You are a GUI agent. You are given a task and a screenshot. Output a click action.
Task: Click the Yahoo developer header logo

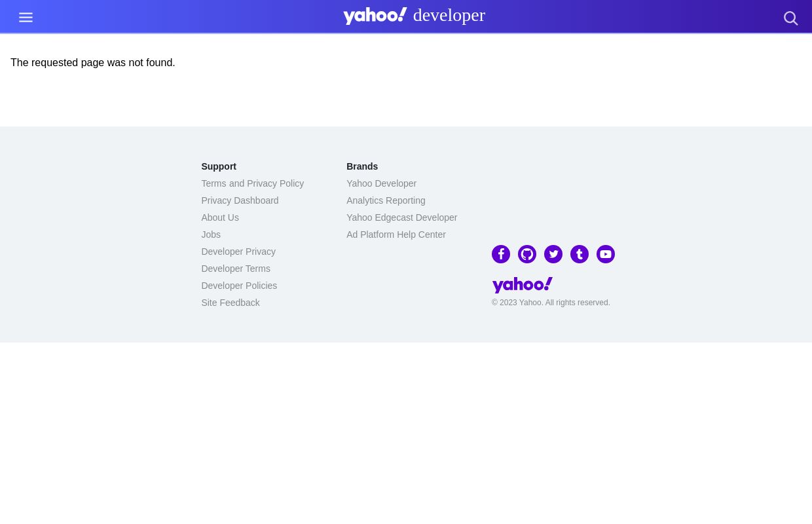414,16
